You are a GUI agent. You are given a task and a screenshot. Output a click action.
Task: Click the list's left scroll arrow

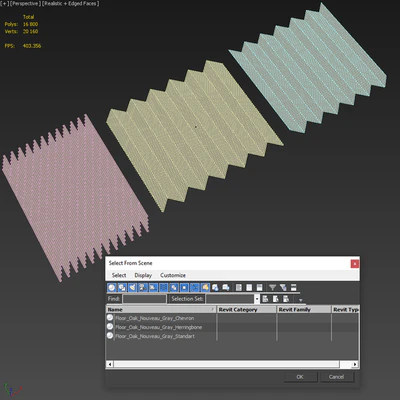[110, 364]
